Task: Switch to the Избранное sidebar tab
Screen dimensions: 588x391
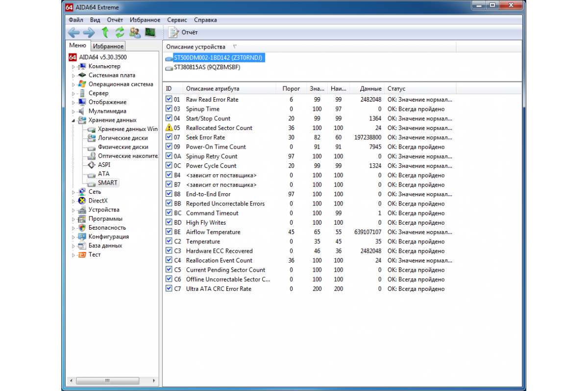Action: coord(108,46)
